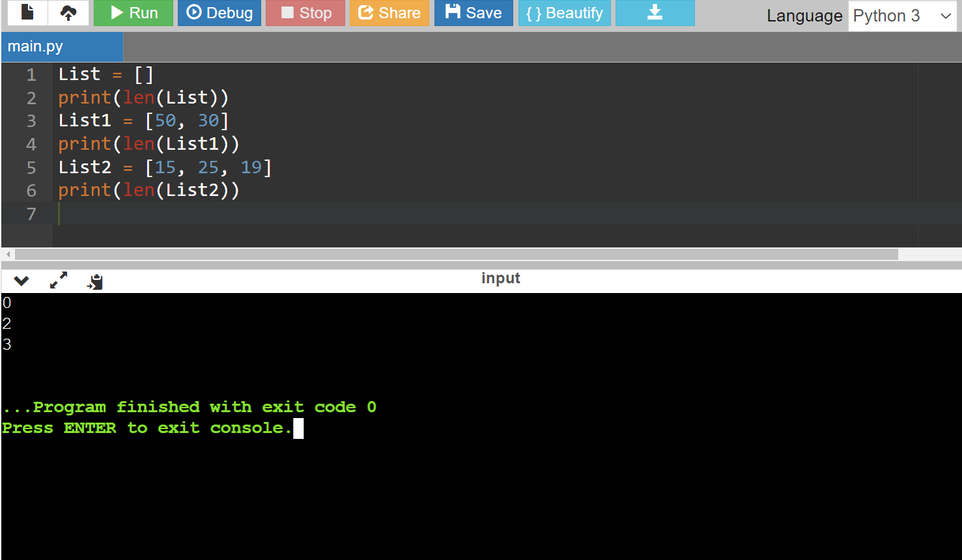The image size is (962, 560).
Task: Click the copy console output icon
Action: point(95,281)
